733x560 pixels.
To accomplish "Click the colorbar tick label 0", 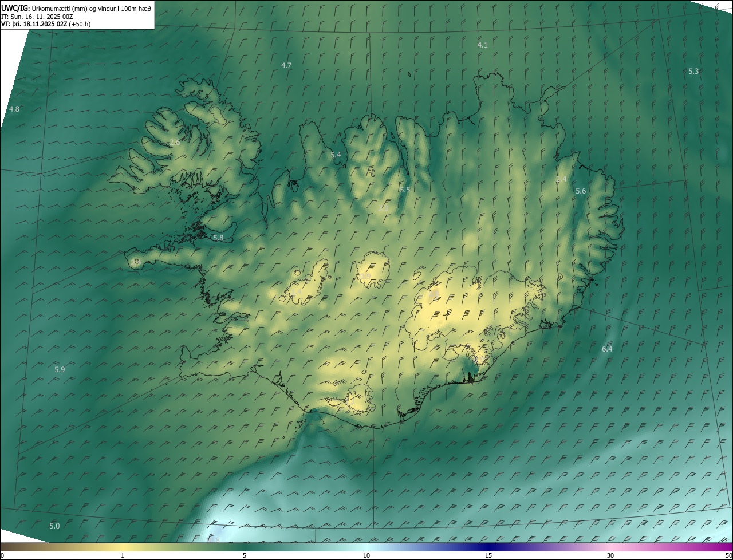I will (2, 555).
